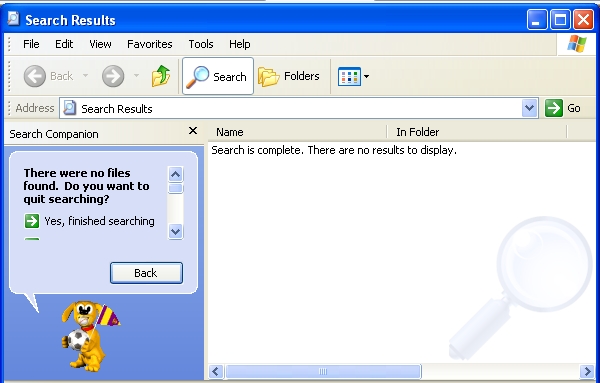Close the Search Results window

coord(584,19)
